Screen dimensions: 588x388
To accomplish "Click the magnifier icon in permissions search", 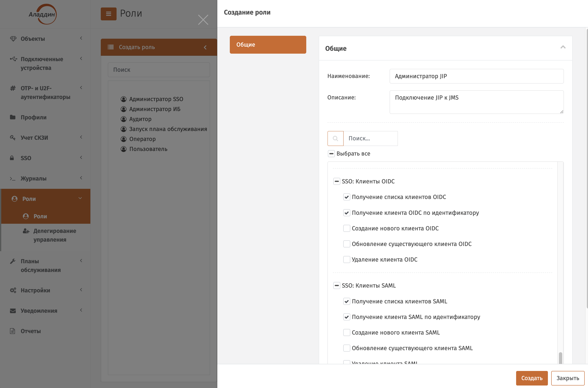I will [x=335, y=138].
